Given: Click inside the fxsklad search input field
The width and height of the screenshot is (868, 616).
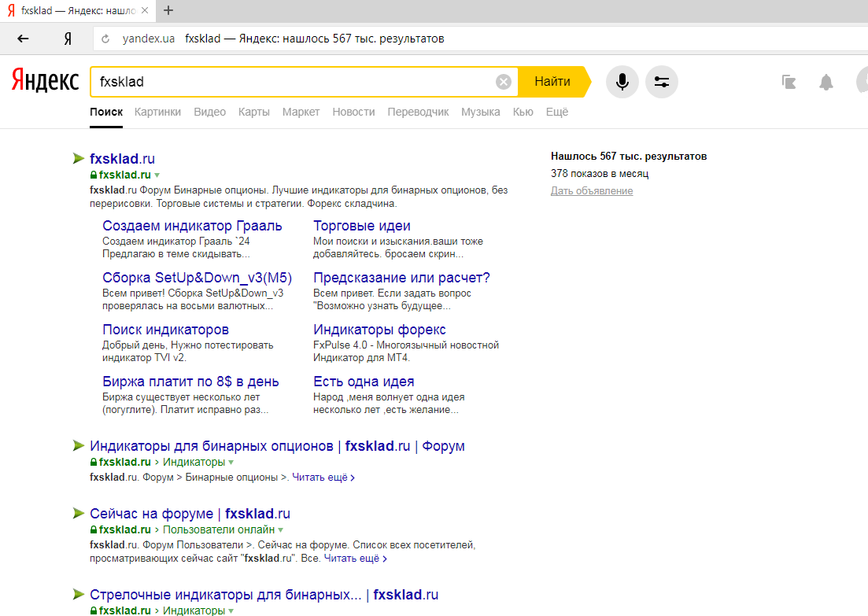Looking at the screenshot, I should click(294, 82).
